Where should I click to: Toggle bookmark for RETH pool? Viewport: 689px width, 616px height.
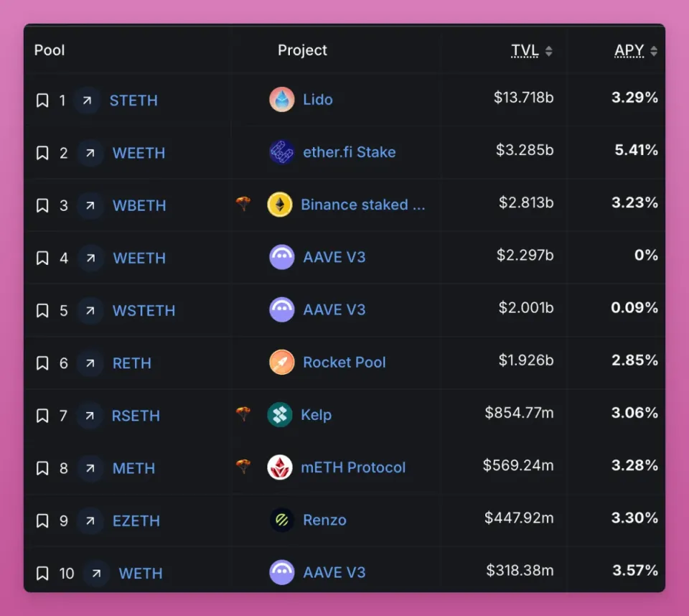42,363
